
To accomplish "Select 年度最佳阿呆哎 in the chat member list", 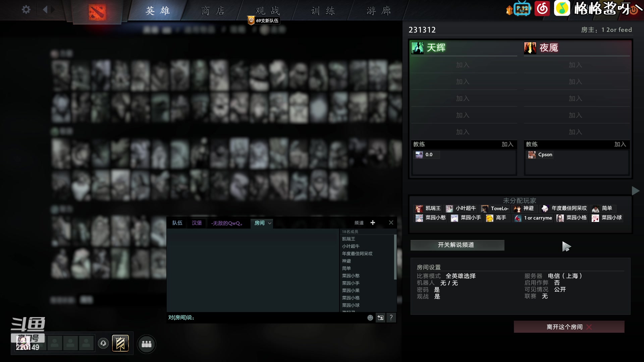I will (357, 254).
